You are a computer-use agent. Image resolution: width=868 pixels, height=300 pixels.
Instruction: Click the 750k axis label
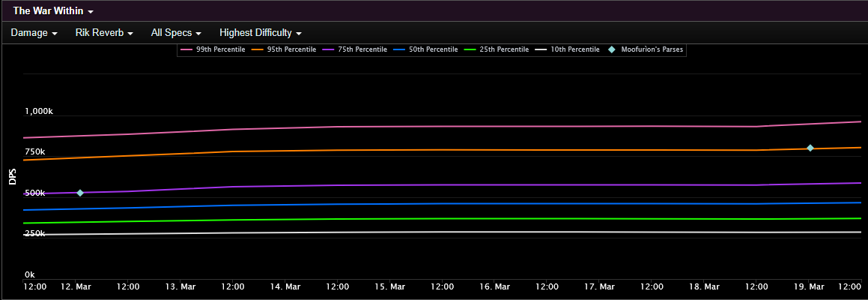point(34,152)
